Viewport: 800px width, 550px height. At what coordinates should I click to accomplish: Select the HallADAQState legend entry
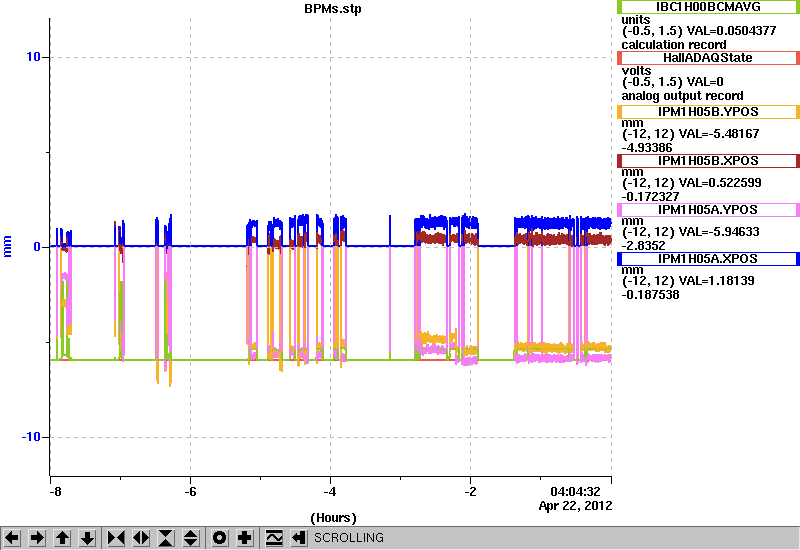coord(708,58)
